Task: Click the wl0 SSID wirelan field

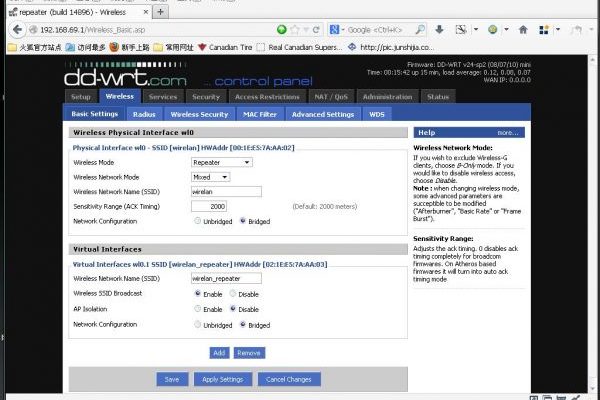Action: pyautogui.click(x=226, y=191)
